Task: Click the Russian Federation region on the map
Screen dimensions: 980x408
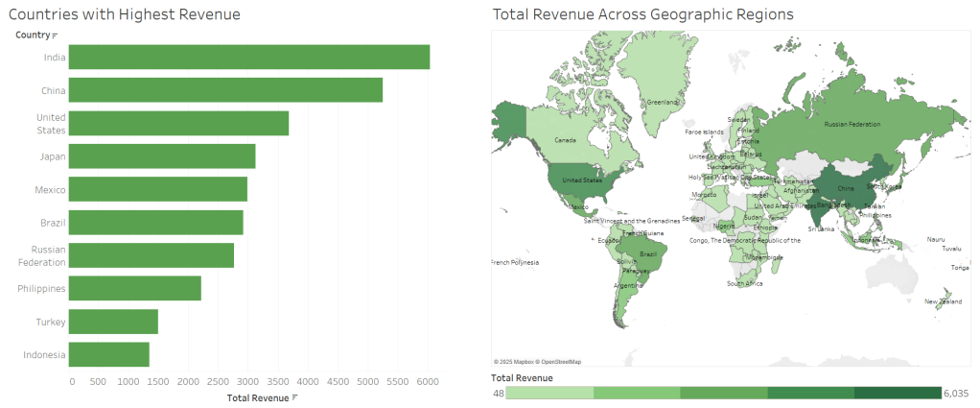Action: pyautogui.click(x=844, y=123)
